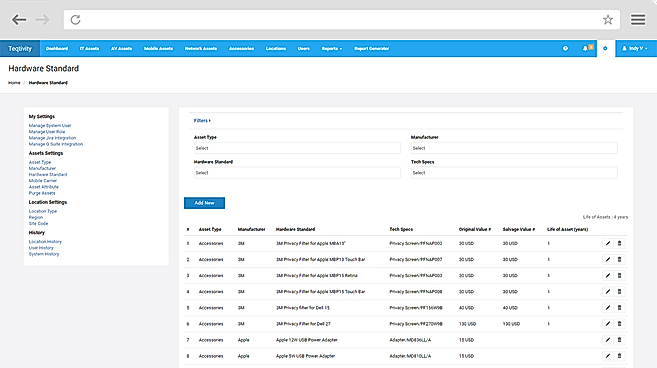Image resolution: width=657 pixels, height=368 pixels.
Task: Open the Site Code sidebar link
Action: pyautogui.click(x=38, y=223)
